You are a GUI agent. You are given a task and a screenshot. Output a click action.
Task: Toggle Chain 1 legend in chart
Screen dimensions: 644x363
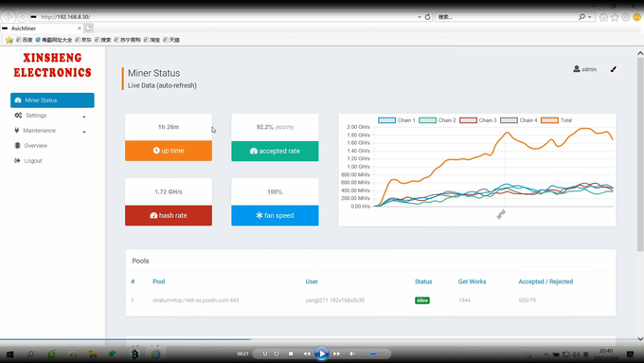click(397, 120)
